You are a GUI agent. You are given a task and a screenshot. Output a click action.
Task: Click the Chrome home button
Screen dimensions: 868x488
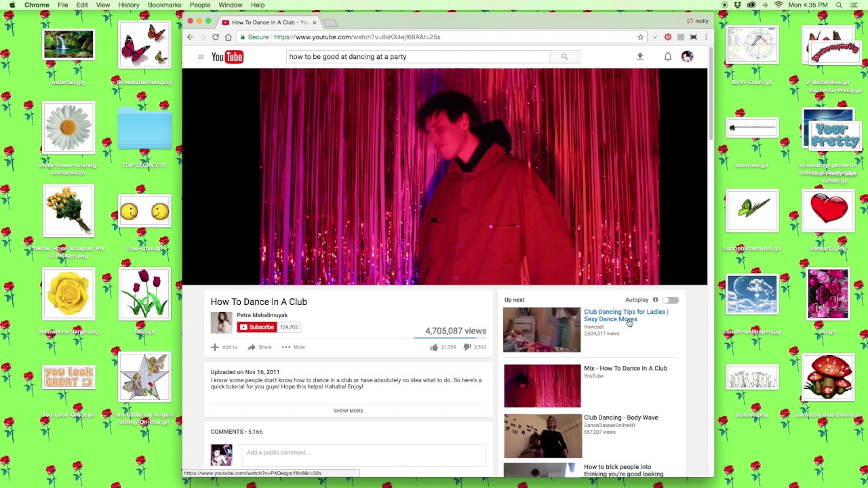click(x=229, y=37)
